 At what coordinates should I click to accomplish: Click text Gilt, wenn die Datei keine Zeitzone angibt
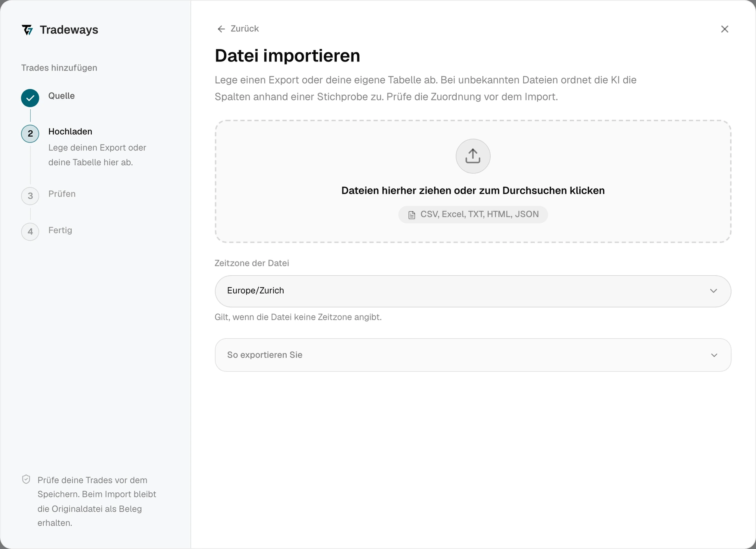click(298, 317)
